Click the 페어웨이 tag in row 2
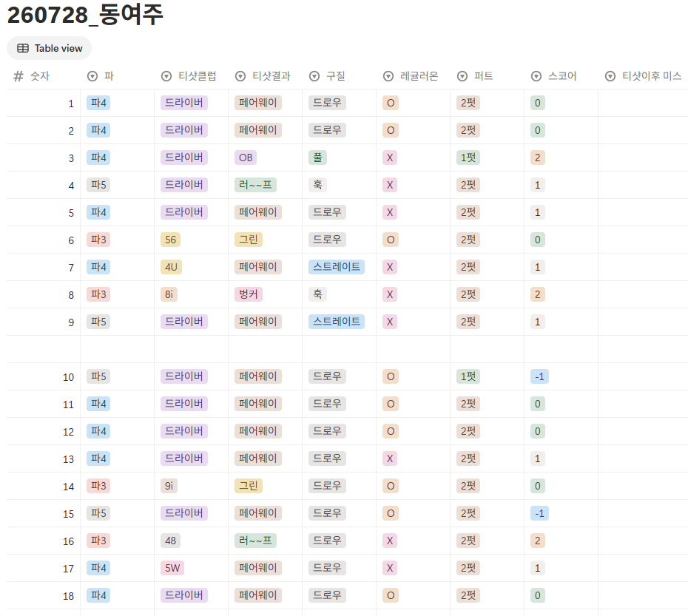Screen dimensions: 688x616 (258, 130)
